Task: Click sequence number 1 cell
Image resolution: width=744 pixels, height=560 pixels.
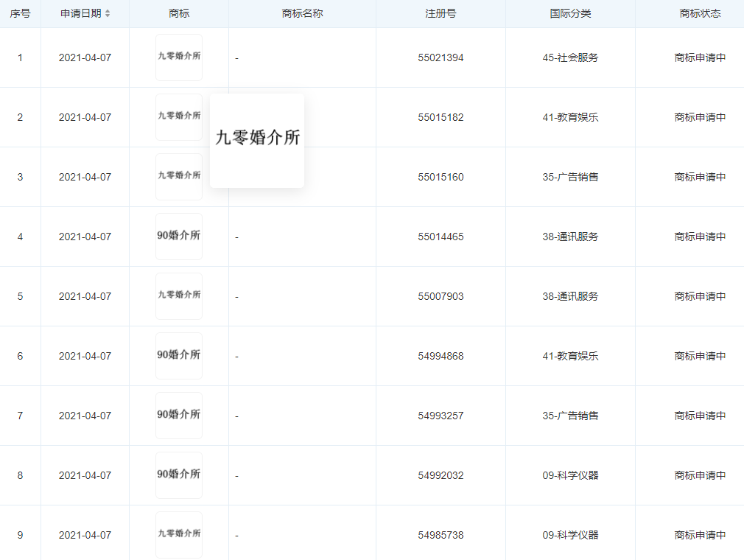Action: (20, 58)
